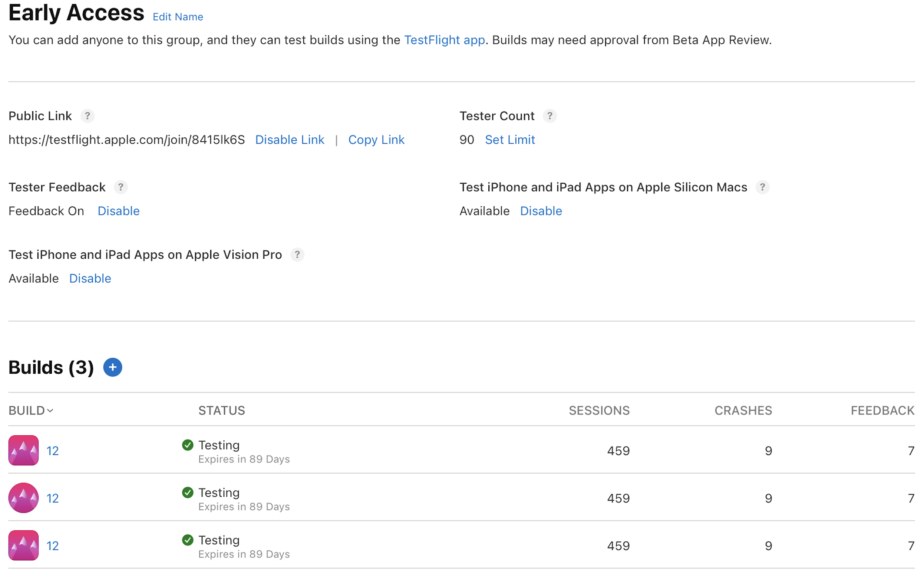924x570 pixels.
Task: Open Public Link help tooltip
Action: 88,116
